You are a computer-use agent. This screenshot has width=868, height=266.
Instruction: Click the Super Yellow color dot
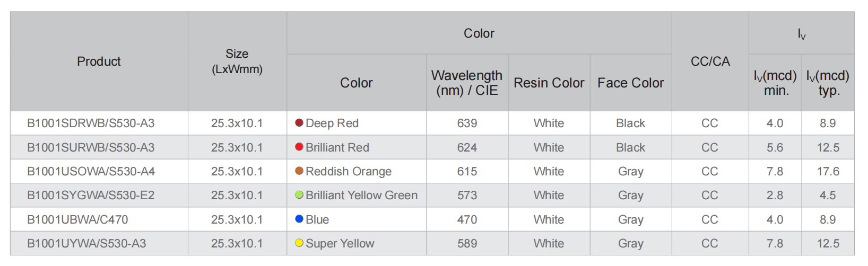[x=299, y=243]
